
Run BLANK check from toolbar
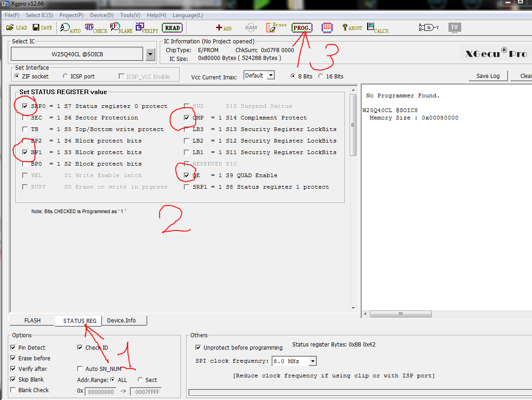pyautogui.click(x=121, y=28)
